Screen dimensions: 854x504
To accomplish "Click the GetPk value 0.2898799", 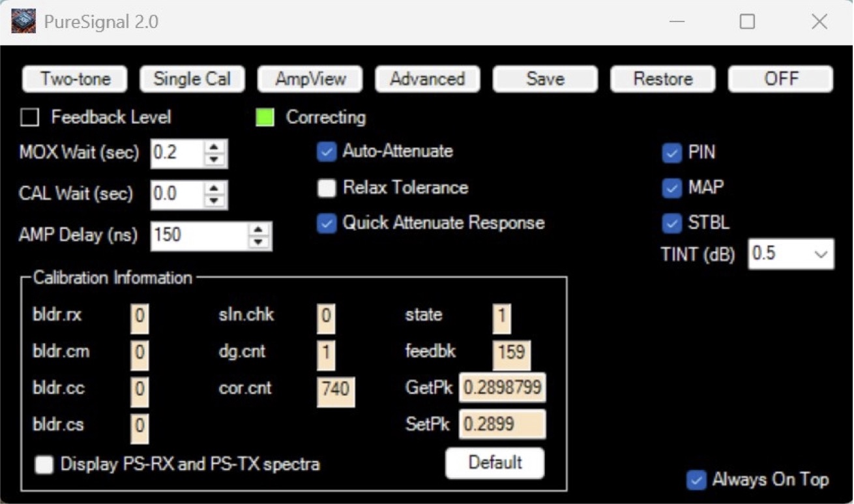I will (502, 388).
